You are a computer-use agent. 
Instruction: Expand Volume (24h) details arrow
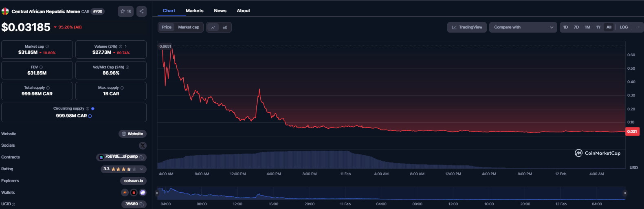coord(126,46)
